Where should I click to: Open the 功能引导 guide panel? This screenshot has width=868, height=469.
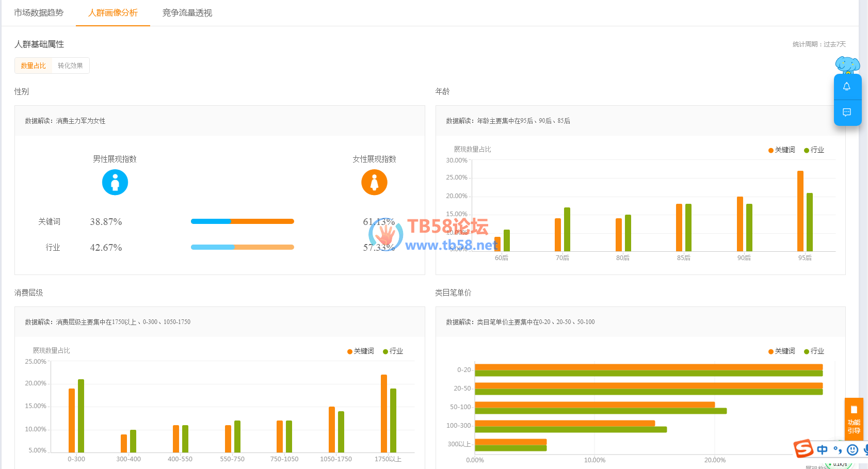pos(854,418)
